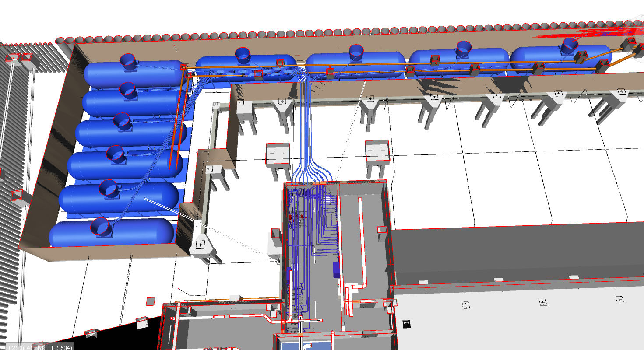Click the column footing with plus marker at the retaining wall corner
This screenshot has height=350, width=644.
tap(201, 246)
